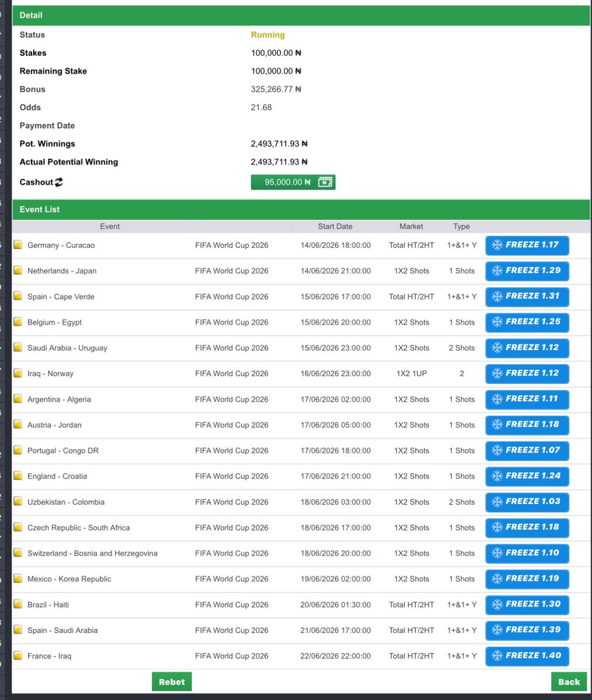
Task: Click yellow status icon for Uzbekistan - Colombia
Action: [18, 502]
